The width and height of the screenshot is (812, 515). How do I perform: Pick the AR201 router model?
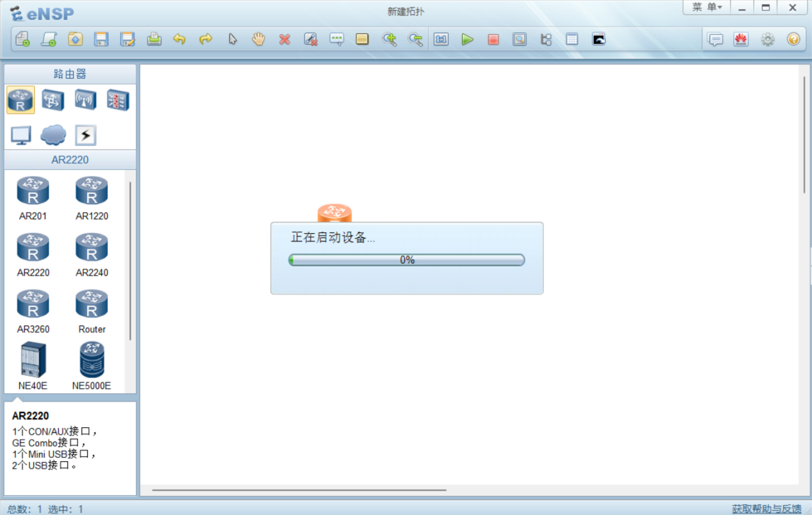click(33, 199)
